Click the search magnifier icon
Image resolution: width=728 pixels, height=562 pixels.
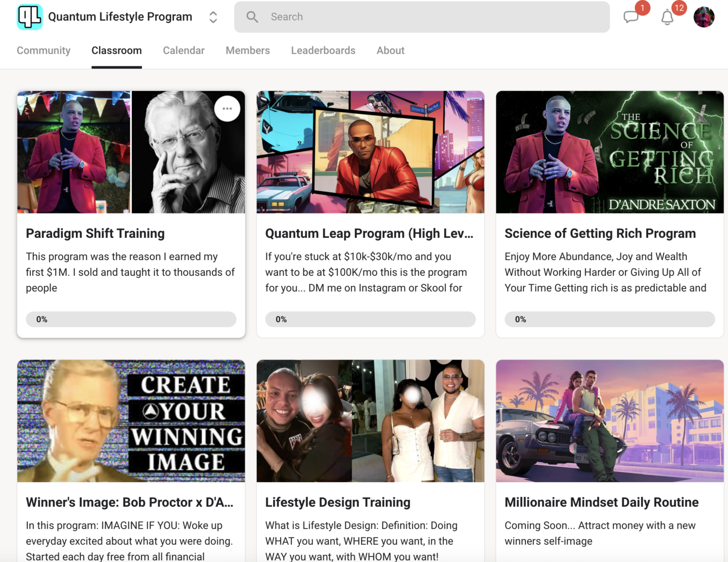pyautogui.click(x=252, y=17)
